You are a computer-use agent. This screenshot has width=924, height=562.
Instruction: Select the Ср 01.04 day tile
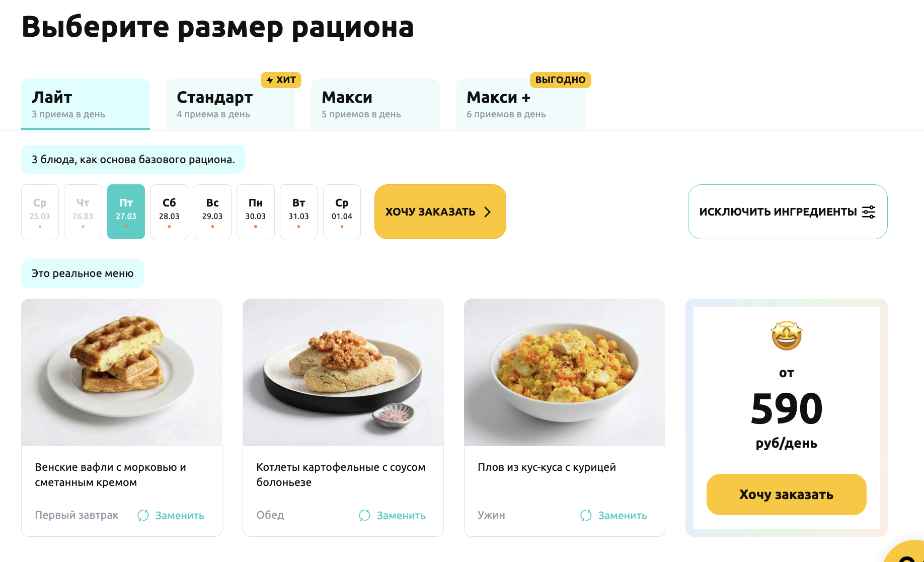[x=342, y=212]
